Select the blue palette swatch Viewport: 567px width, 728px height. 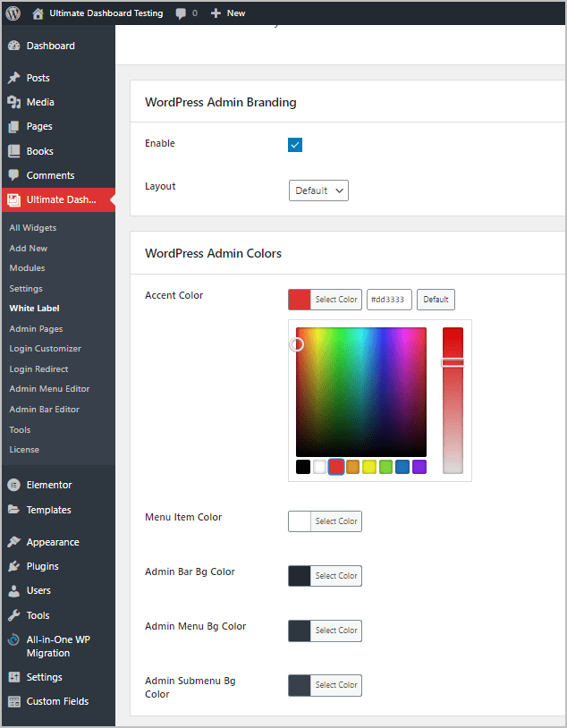point(402,467)
